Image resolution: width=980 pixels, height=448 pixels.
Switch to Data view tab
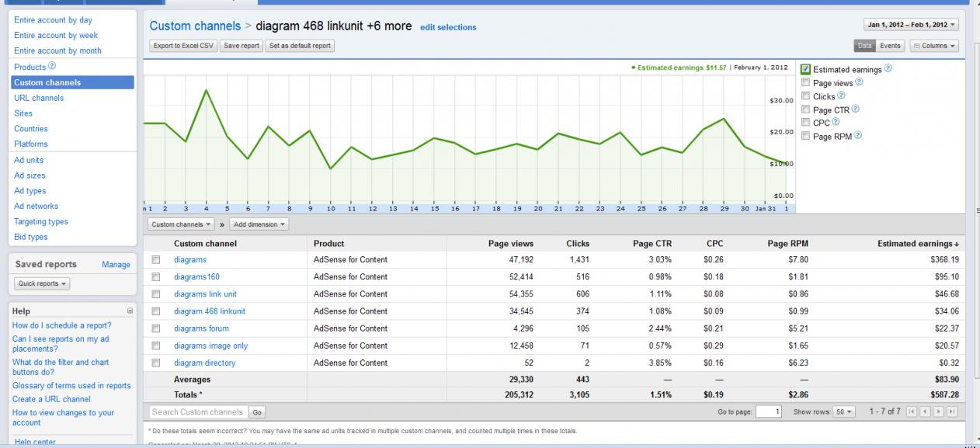[865, 46]
